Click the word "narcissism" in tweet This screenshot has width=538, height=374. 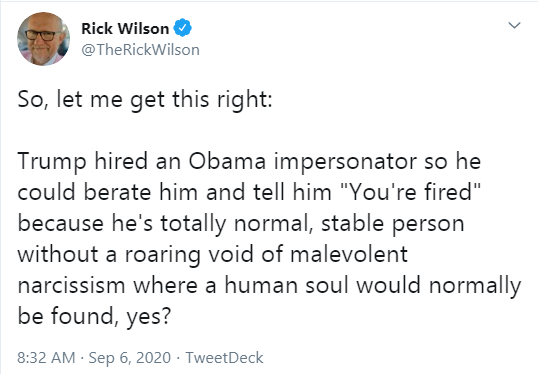tap(71, 285)
